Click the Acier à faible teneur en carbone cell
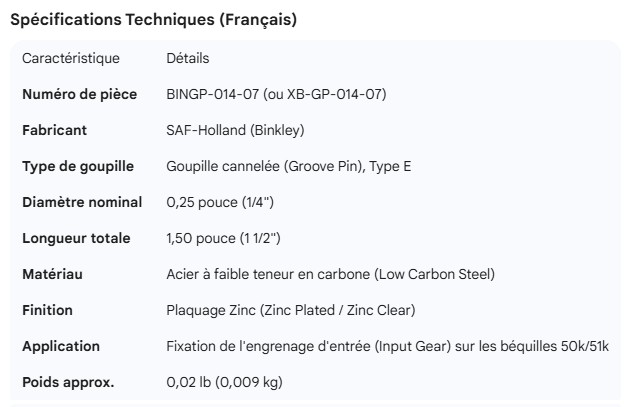 tap(330, 274)
